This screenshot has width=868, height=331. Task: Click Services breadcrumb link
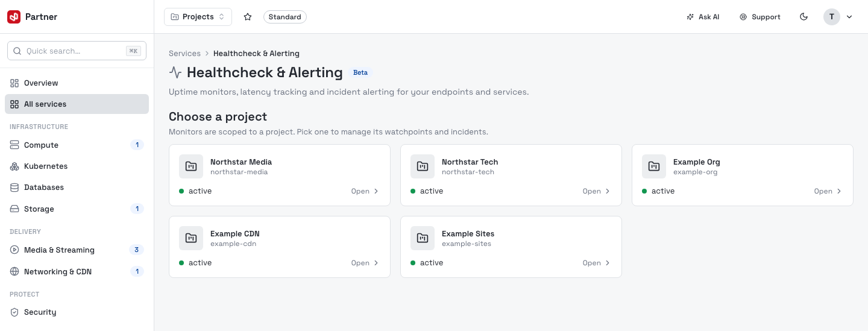tap(184, 54)
